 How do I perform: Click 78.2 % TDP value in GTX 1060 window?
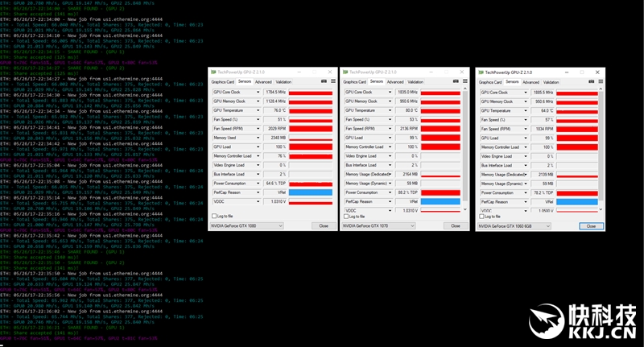[x=543, y=193]
